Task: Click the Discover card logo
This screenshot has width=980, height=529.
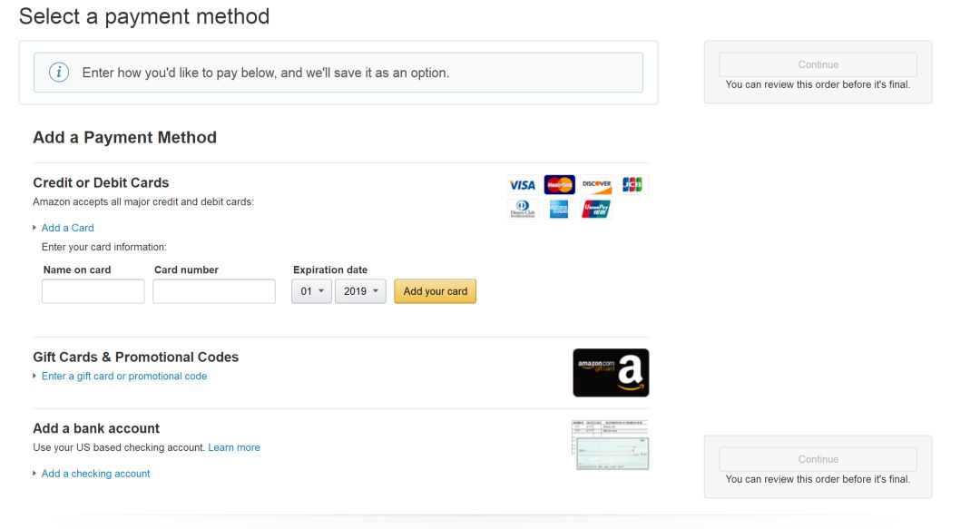Action: [x=596, y=185]
